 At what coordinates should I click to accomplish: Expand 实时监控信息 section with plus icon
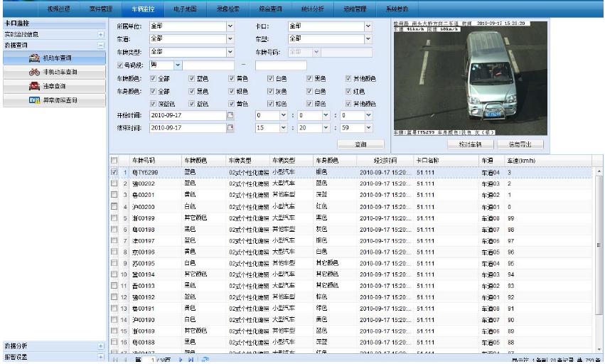click(101, 34)
